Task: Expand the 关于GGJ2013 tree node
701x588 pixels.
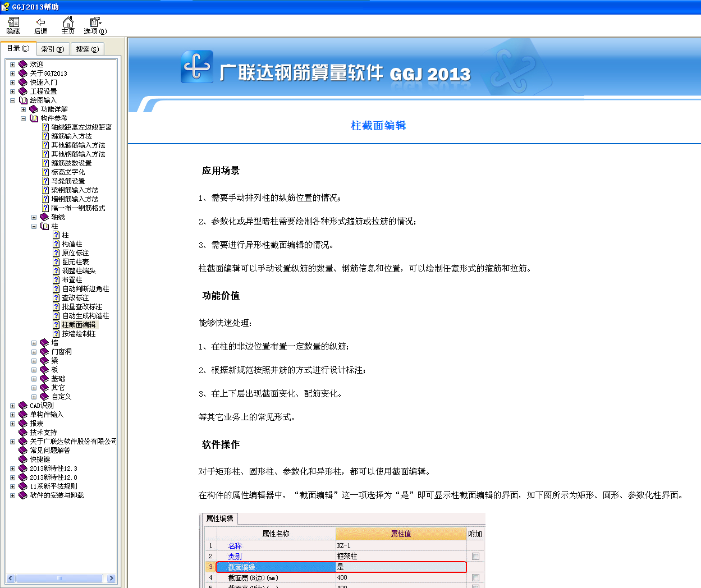Action: click(x=12, y=73)
